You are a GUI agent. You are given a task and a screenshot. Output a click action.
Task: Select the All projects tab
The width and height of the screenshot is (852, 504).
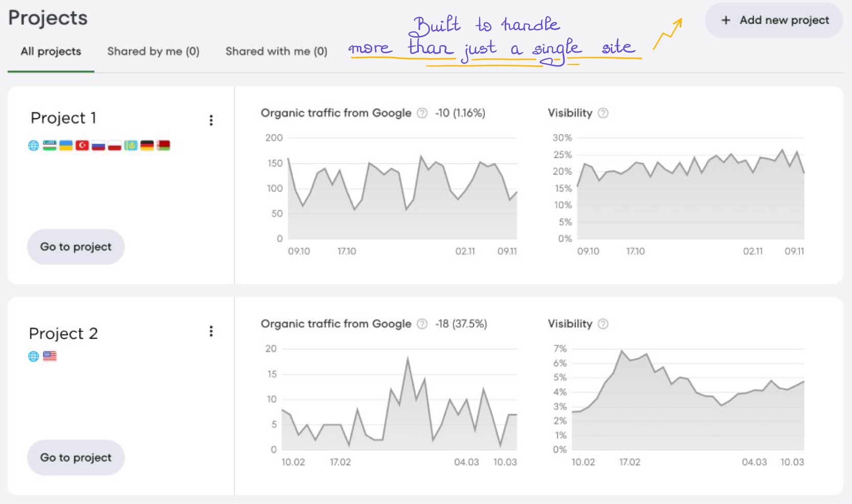point(50,51)
